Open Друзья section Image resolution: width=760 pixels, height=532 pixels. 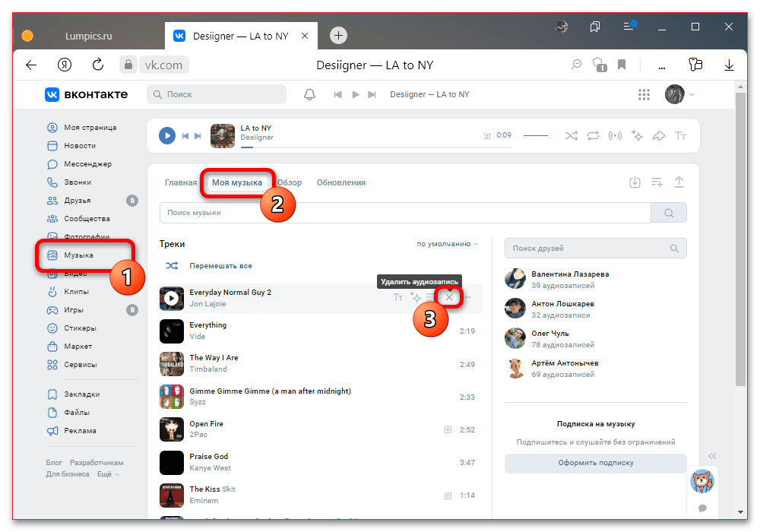tap(69, 201)
